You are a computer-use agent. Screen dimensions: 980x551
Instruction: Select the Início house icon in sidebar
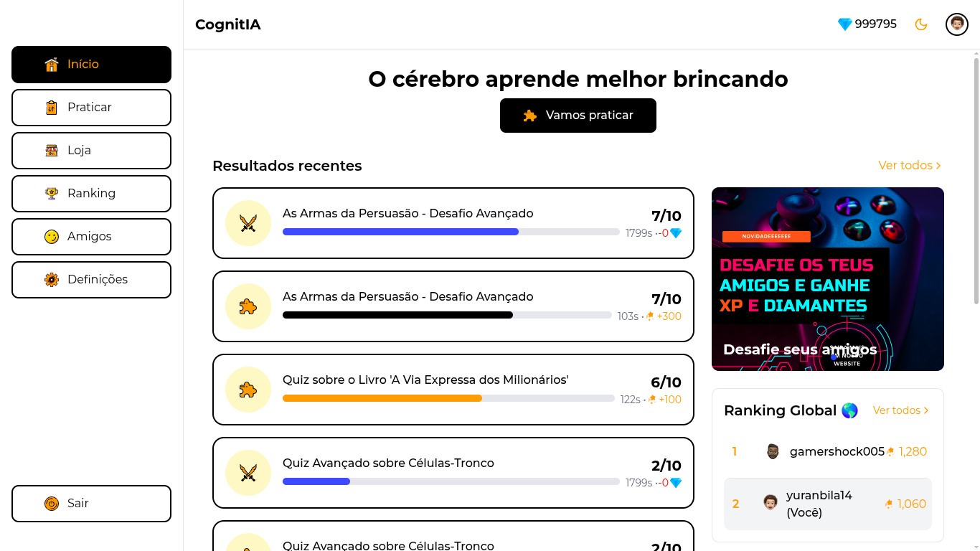(51, 65)
